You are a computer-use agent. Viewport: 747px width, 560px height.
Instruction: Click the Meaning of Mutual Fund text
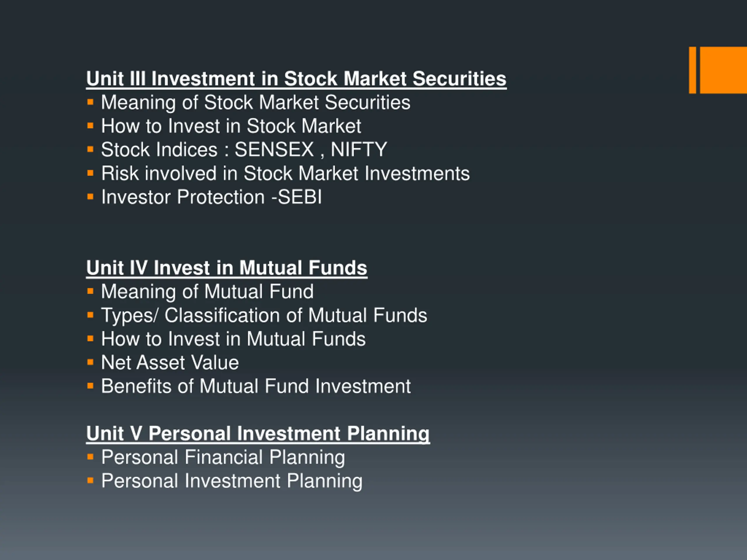[207, 291]
